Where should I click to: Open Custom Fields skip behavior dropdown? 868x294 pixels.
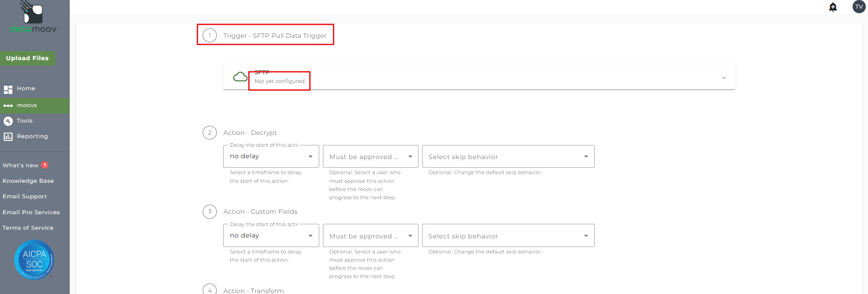click(508, 236)
